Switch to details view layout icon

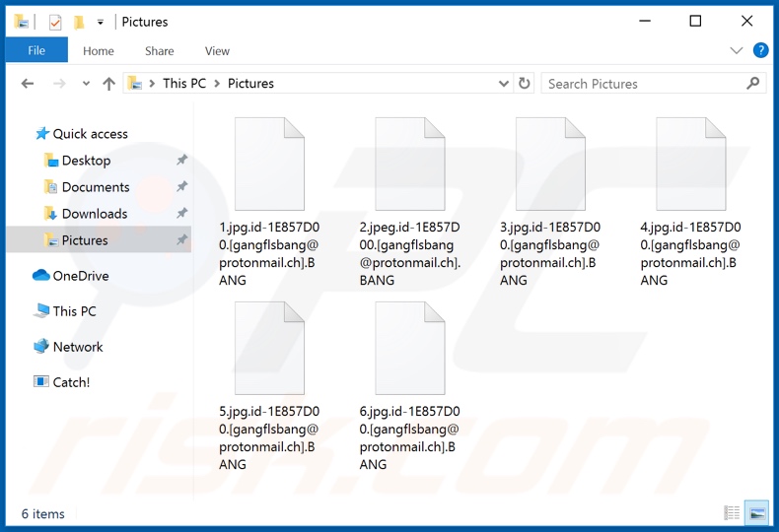(x=732, y=513)
